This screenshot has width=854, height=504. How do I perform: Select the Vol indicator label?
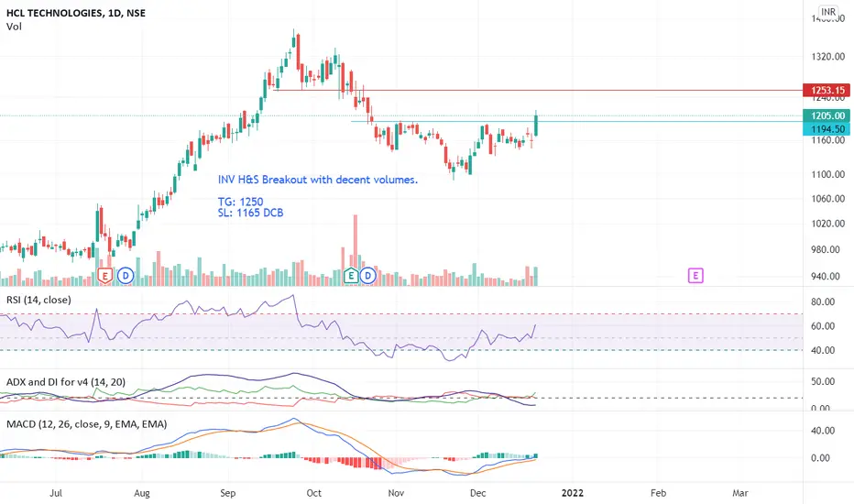click(14, 27)
